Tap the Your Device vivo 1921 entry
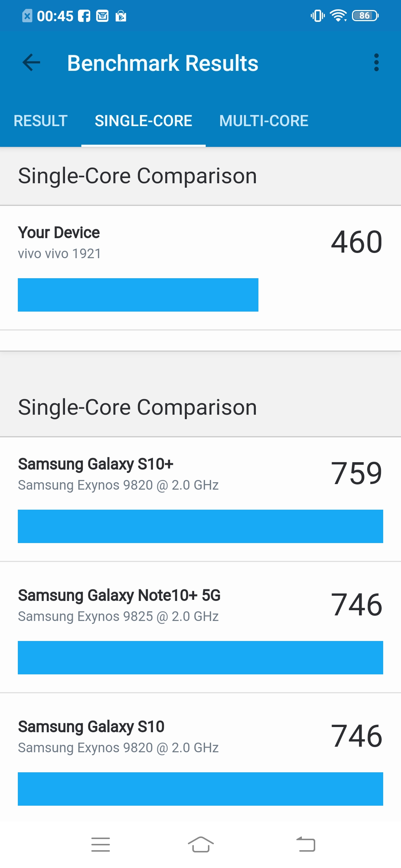 pyautogui.click(x=200, y=268)
